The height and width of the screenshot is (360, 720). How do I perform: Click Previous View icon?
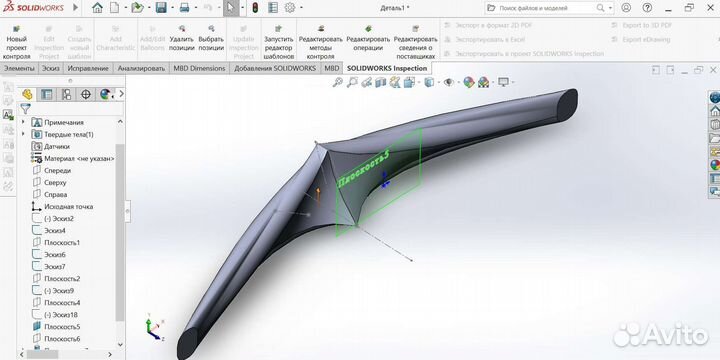366,82
